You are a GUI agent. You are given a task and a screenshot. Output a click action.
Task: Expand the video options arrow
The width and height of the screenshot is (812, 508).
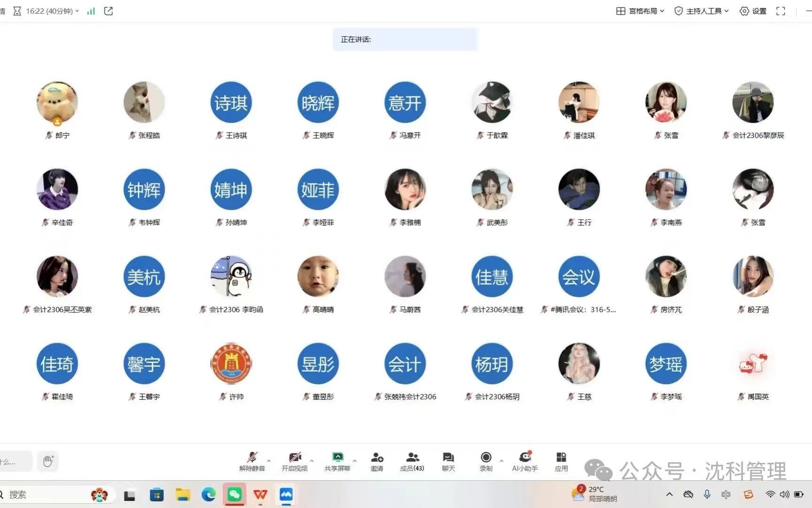pyautogui.click(x=312, y=460)
